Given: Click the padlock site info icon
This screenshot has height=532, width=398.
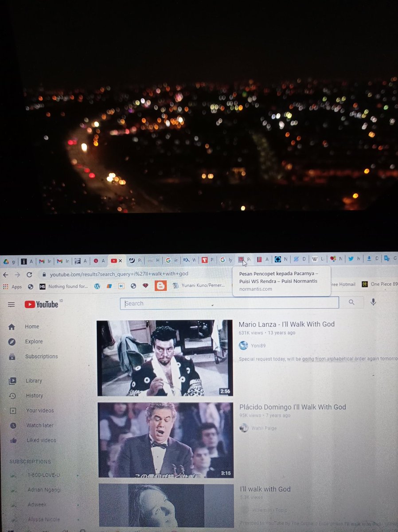Looking at the screenshot, I should (x=43, y=275).
